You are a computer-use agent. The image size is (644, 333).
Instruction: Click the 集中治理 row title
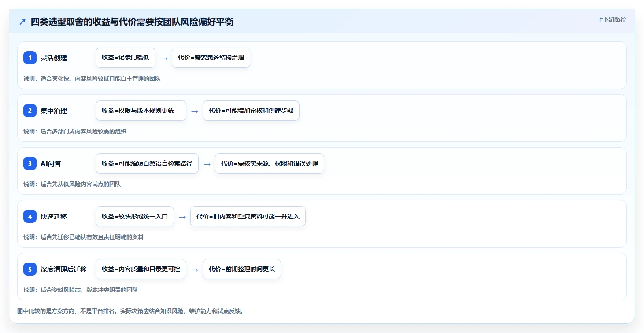click(54, 111)
